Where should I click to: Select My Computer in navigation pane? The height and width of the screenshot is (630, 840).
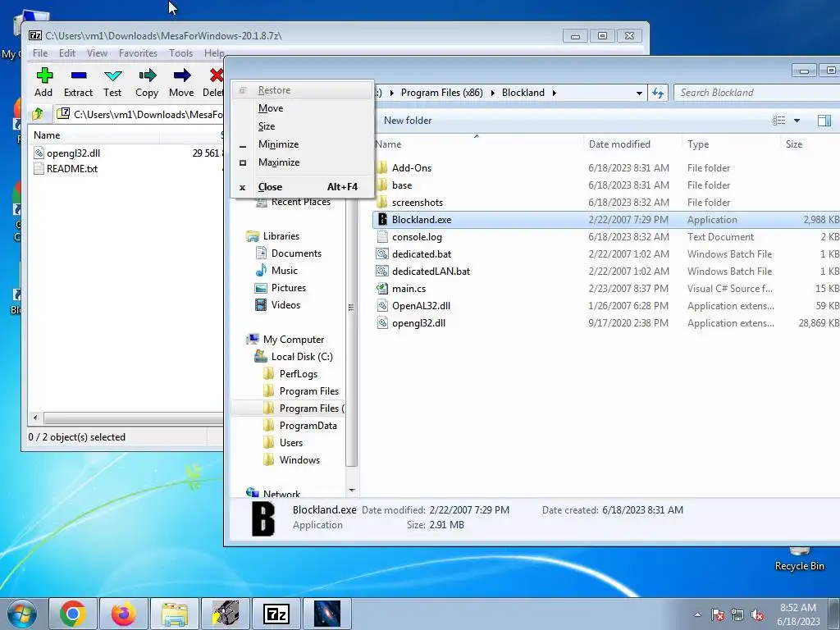(x=294, y=340)
